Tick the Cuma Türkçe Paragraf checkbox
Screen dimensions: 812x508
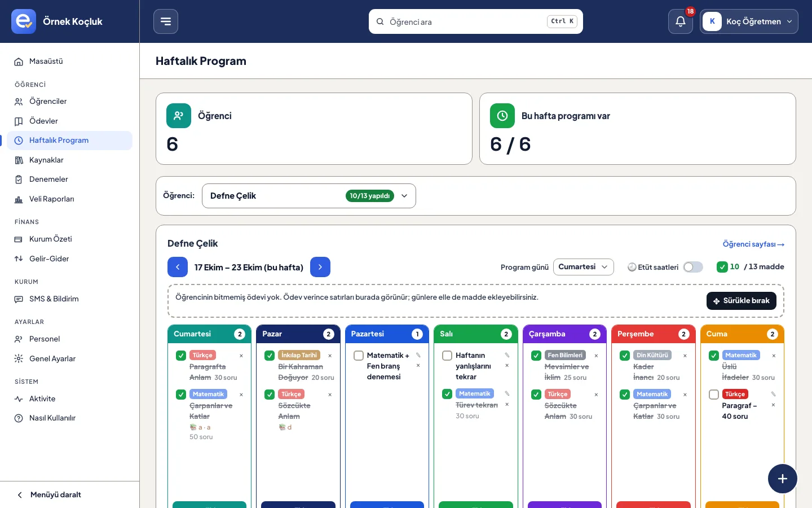pos(714,395)
